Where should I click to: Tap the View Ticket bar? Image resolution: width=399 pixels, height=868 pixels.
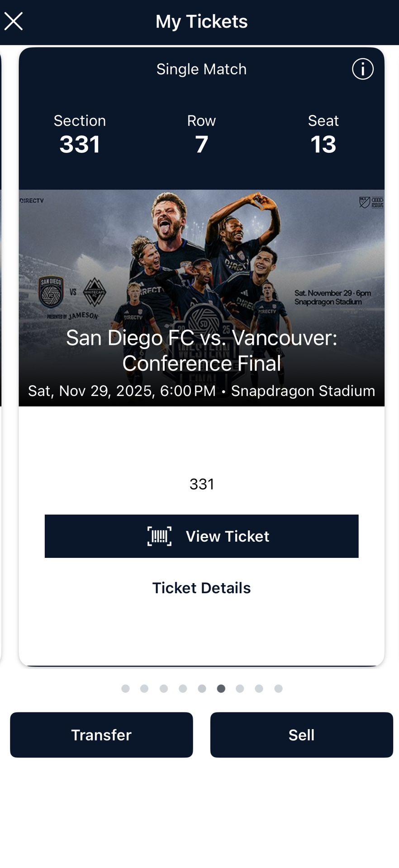(x=201, y=536)
